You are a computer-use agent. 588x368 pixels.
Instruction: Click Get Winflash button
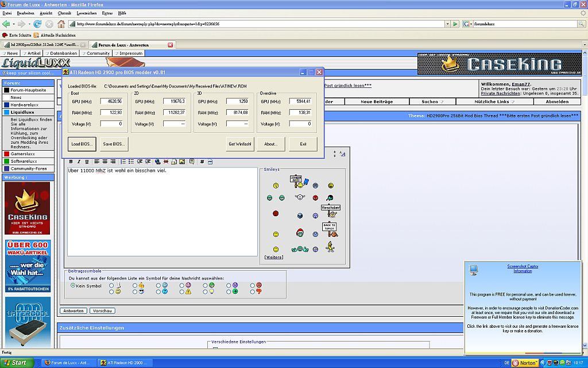click(x=240, y=144)
